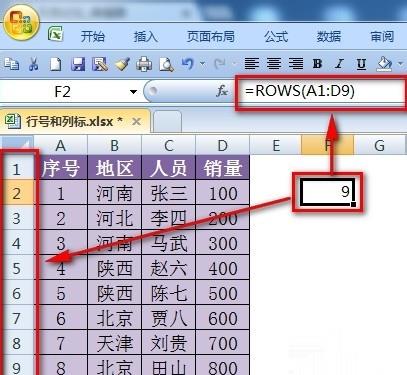Click the Save floppy disk icon
This screenshot has height=375, width=407.
click(x=78, y=64)
